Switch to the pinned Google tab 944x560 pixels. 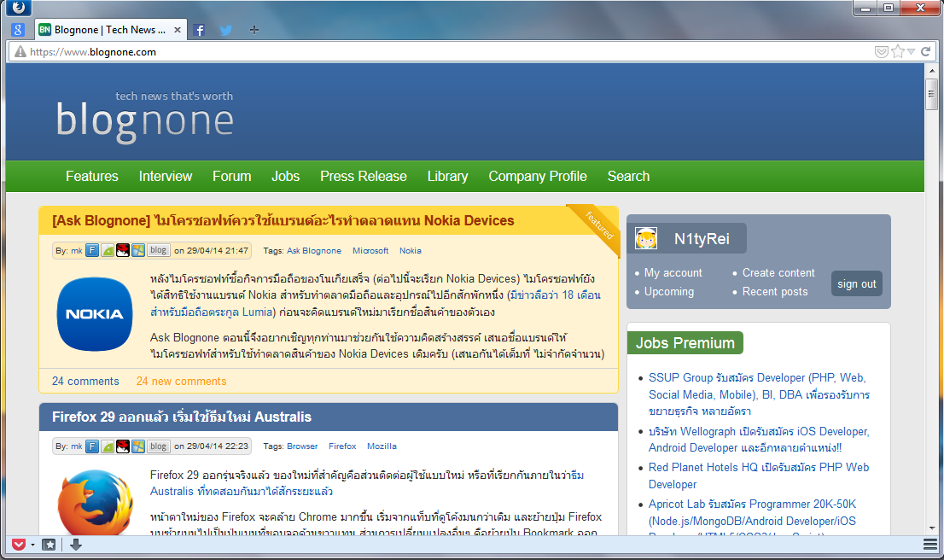coord(18,30)
